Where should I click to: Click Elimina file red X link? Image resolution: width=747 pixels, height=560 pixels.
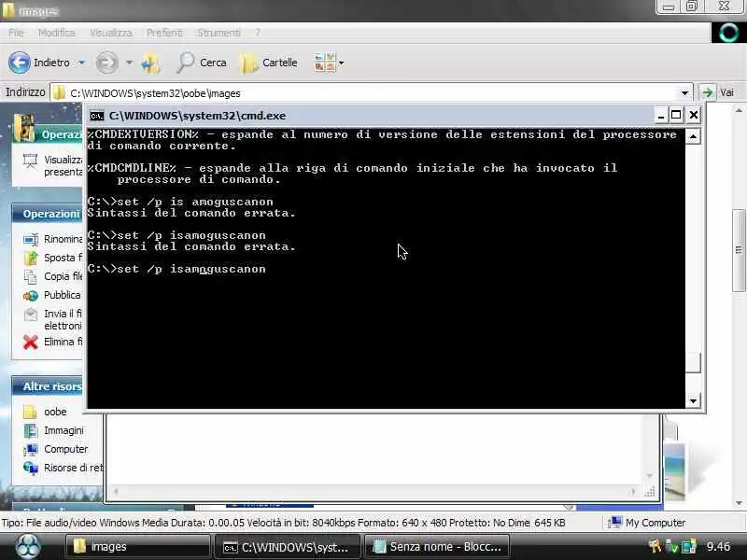pyautogui.click(x=53, y=342)
